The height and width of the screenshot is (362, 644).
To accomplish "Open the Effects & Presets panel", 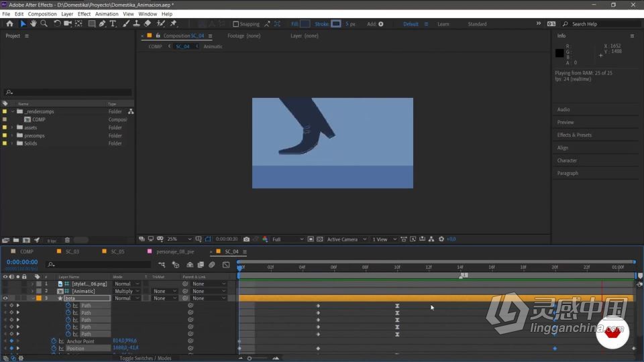I will tap(574, 135).
